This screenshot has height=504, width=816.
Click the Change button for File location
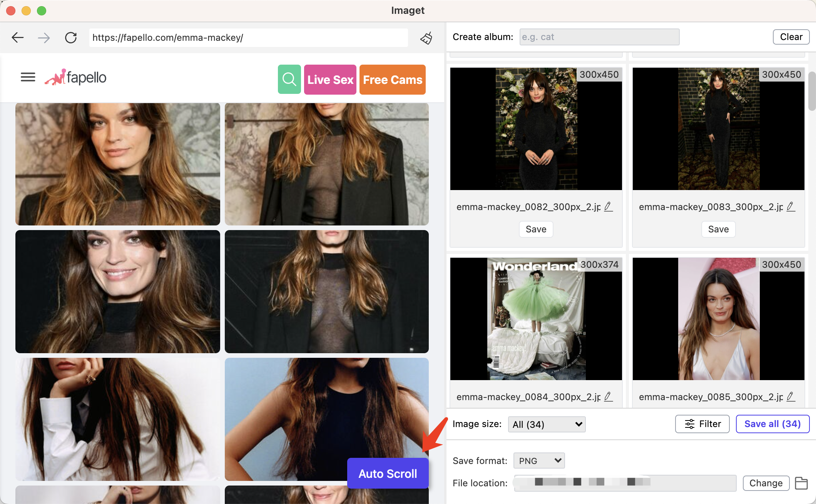(x=766, y=482)
